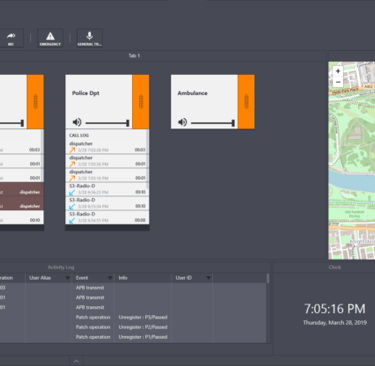Click the Police Dpt talk group card

pyautogui.click(x=99, y=102)
